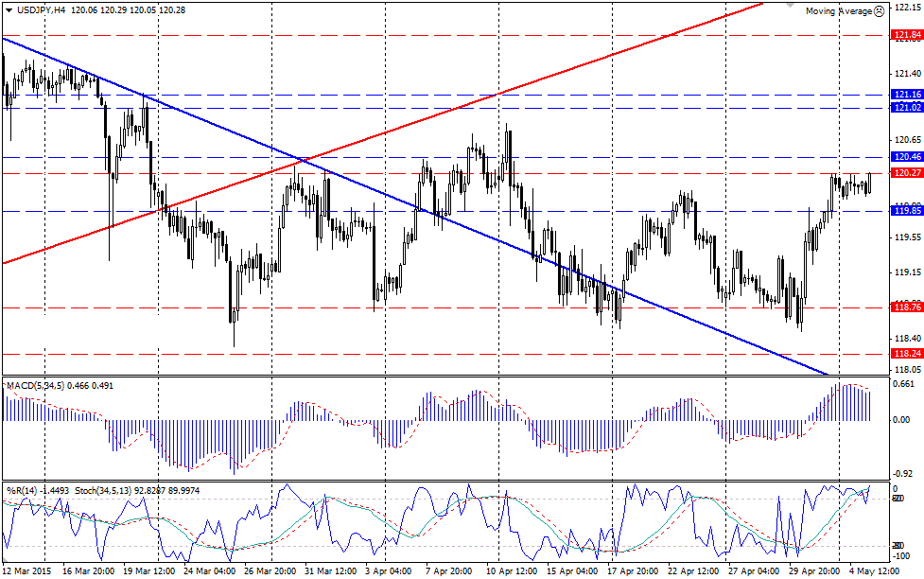Click the 3 Apr 04:00 time label
Screen dimensions: 924x579
tap(389, 571)
